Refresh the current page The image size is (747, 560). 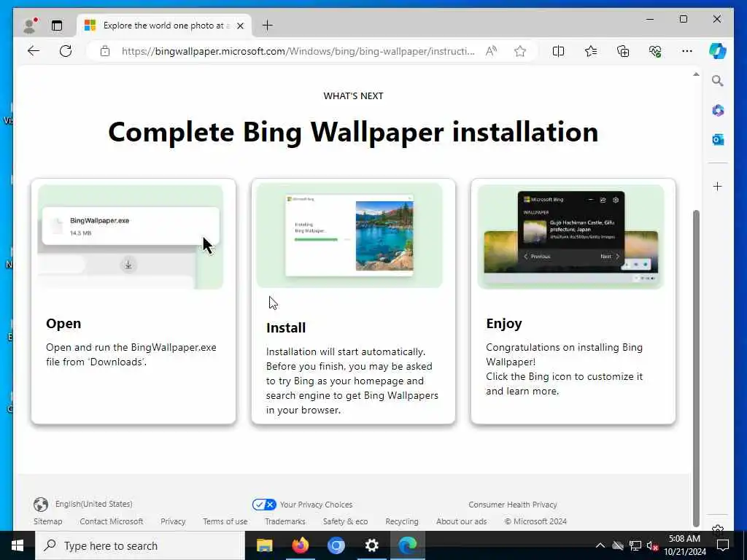pyautogui.click(x=66, y=51)
